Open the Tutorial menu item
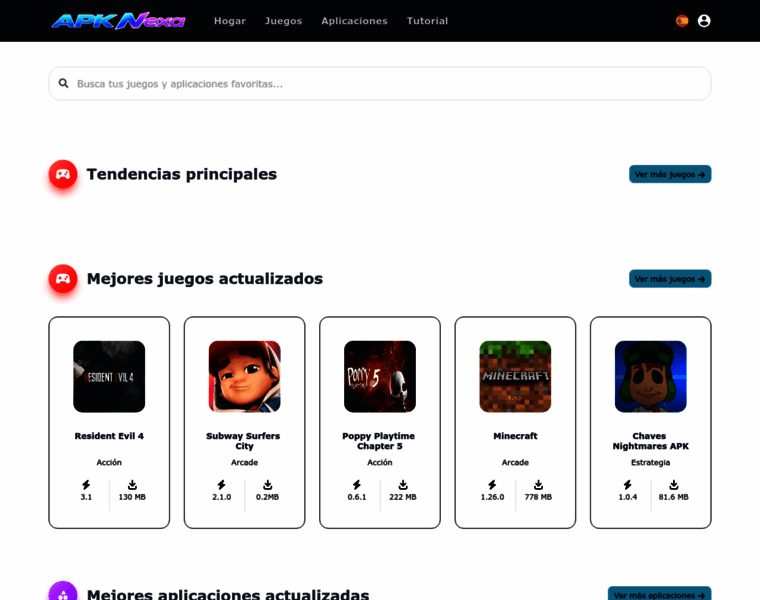This screenshot has height=600, width=760. click(x=428, y=21)
